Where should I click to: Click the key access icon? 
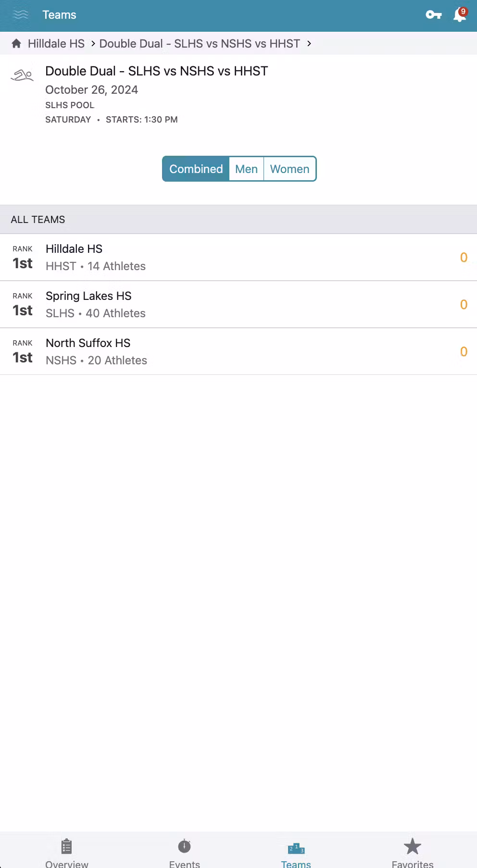[x=434, y=15]
